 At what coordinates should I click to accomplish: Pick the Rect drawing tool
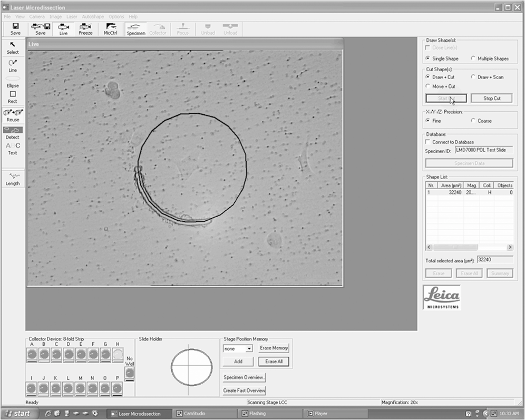click(x=13, y=97)
